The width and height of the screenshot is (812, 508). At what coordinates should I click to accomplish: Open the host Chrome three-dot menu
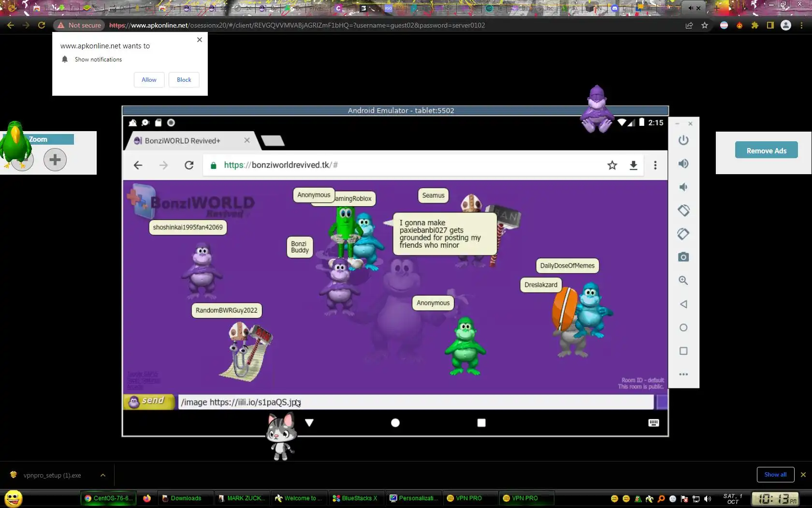[801, 25]
